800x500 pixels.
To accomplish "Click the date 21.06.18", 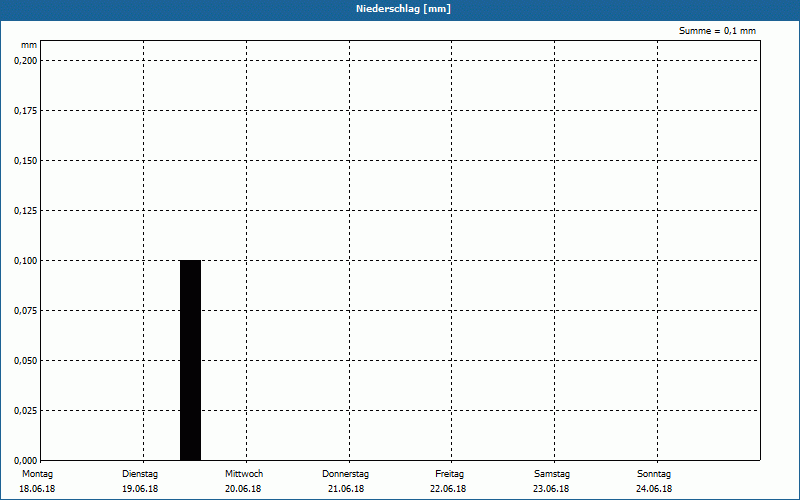I will 346,489.
